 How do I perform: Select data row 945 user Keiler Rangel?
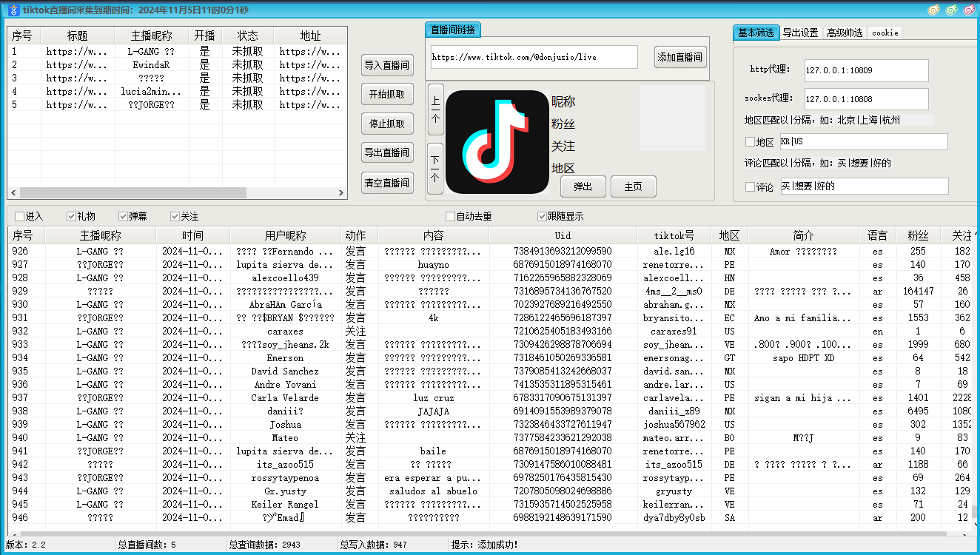(x=489, y=504)
